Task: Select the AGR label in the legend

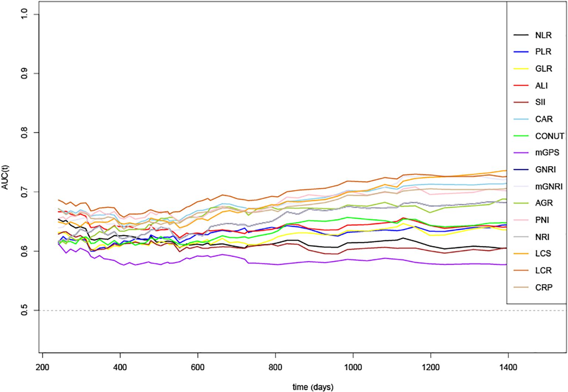Action: [544, 203]
